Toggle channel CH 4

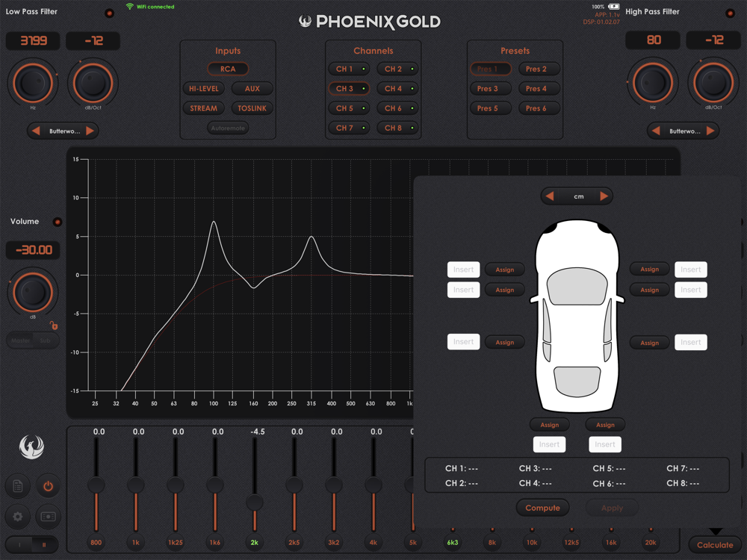click(397, 89)
